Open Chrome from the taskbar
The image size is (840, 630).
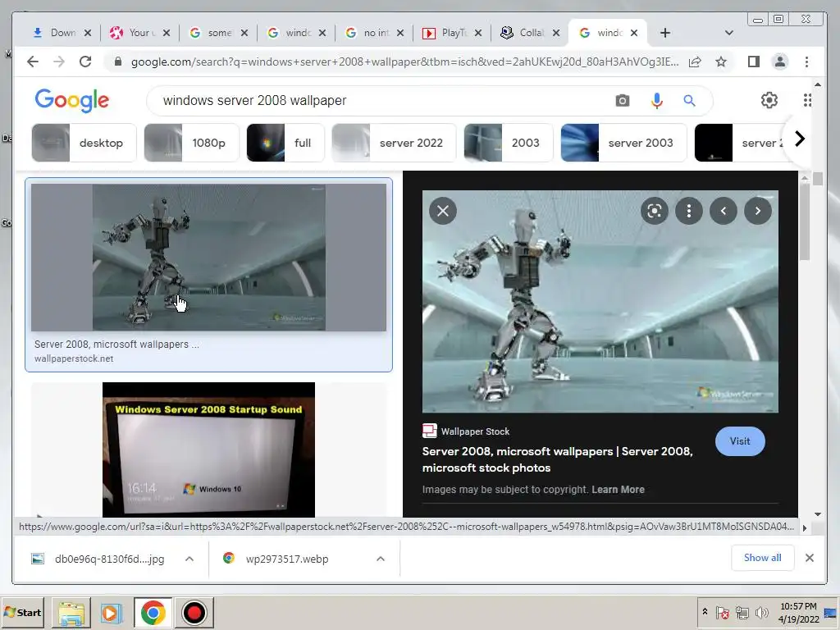[x=153, y=613]
